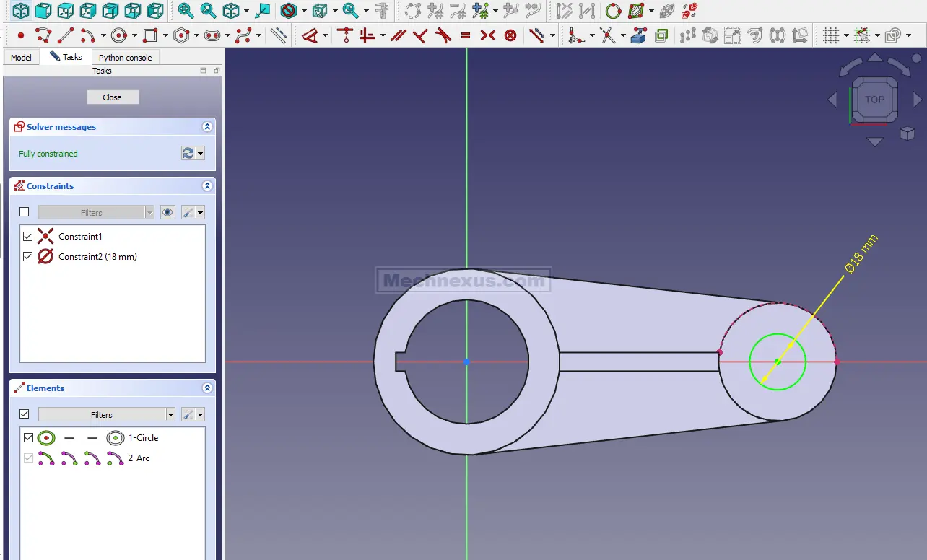
Task: Select the create point tool
Action: (20, 35)
